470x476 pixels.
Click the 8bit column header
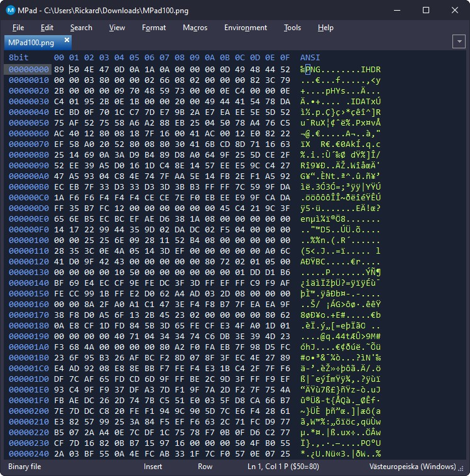pos(18,58)
